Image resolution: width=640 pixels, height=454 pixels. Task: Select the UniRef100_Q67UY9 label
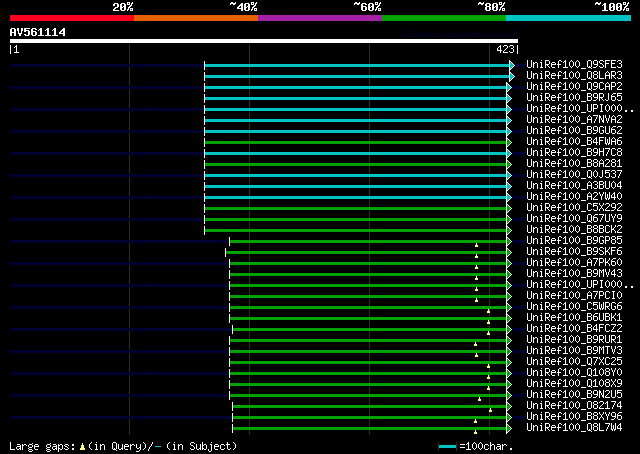[574, 219]
